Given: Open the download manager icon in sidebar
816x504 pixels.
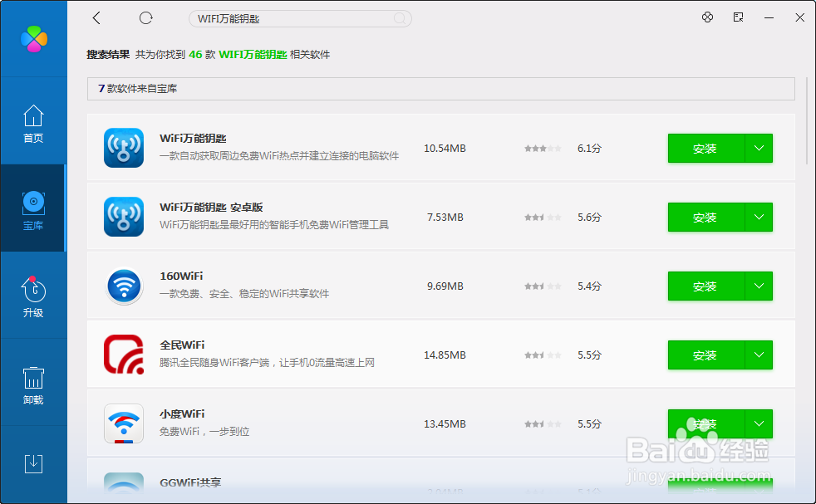Looking at the screenshot, I should click(x=33, y=463).
